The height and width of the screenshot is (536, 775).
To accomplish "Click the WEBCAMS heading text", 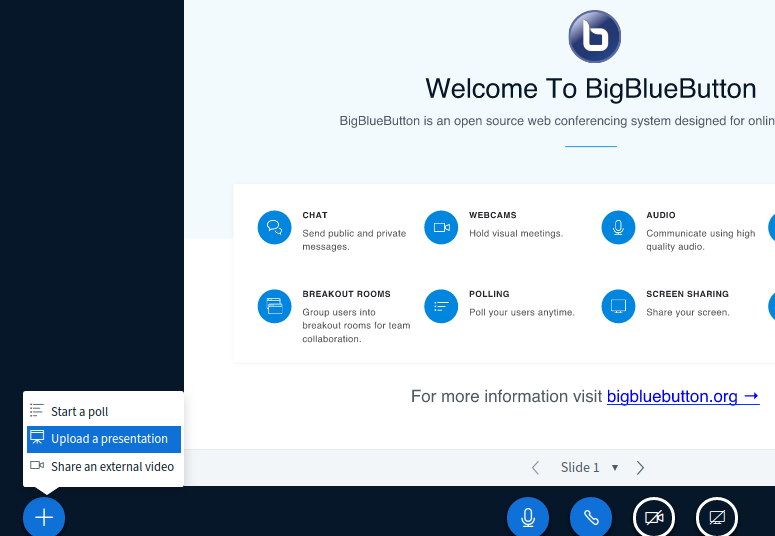I will coord(493,215).
